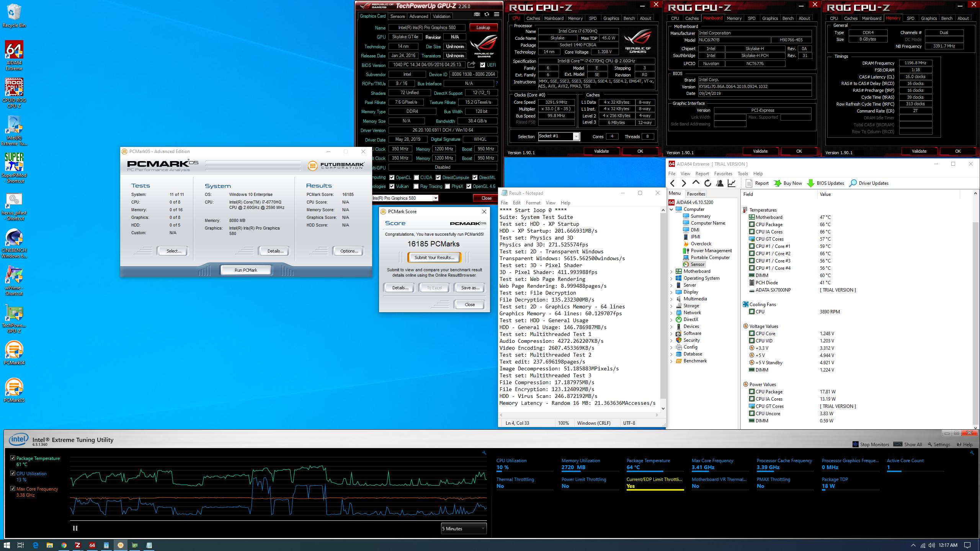This screenshot has width=980, height=551.
Task: Pause the Intel XTU monitor graph
Action: coord(75,528)
